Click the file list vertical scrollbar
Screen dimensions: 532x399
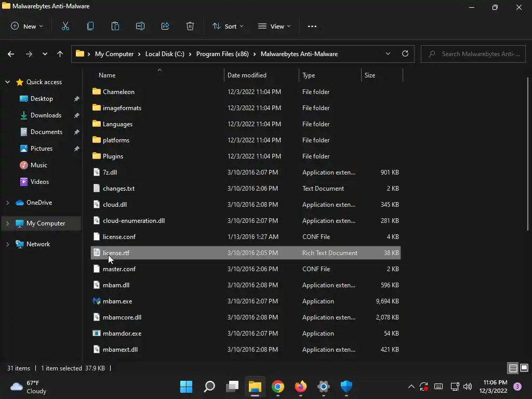[x=528, y=154]
